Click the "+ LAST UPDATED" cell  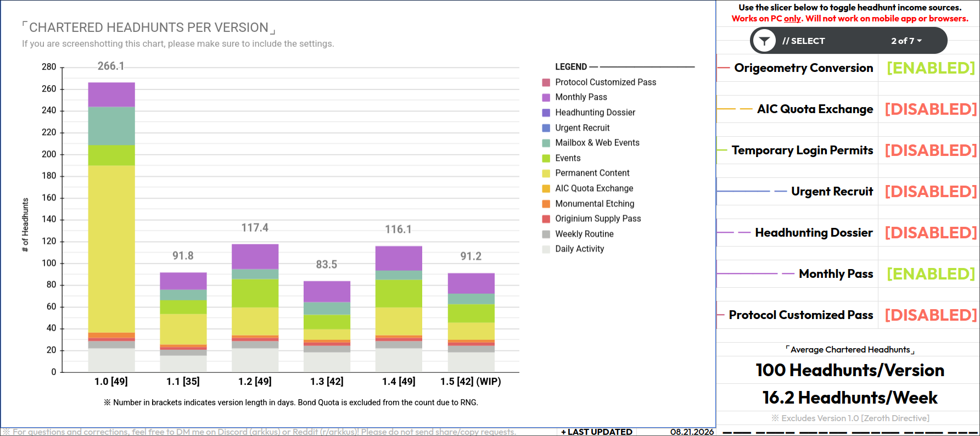(597, 432)
